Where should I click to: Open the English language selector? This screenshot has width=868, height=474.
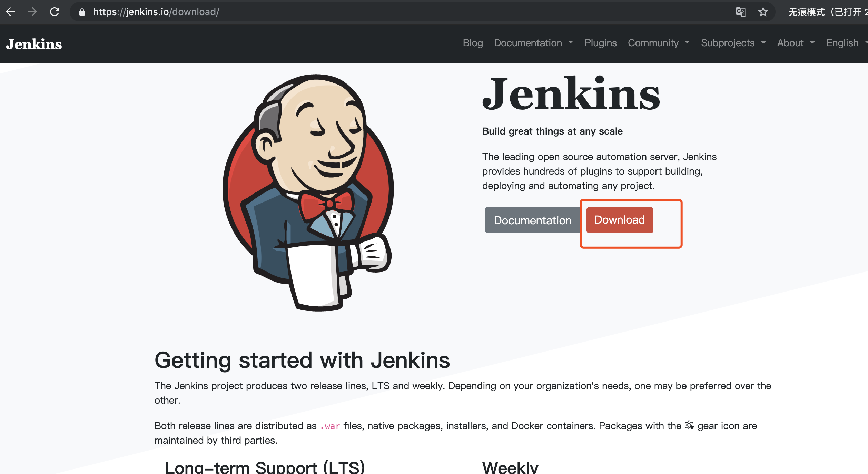tap(846, 43)
